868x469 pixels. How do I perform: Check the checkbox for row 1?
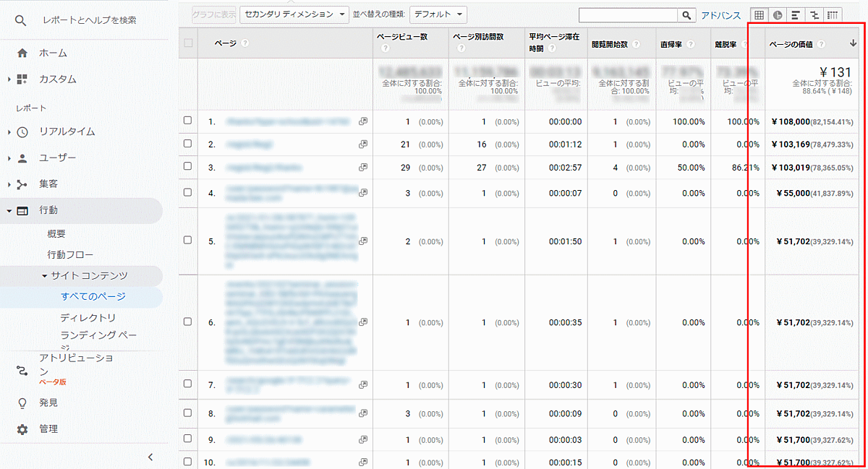[x=188, y=121]
